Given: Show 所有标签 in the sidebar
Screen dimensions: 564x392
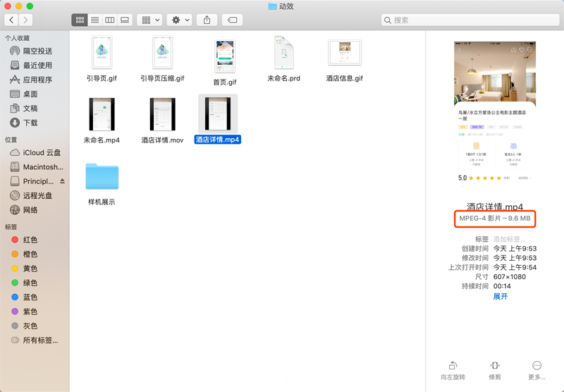Looking at the screenshot, I should (35, 341).
